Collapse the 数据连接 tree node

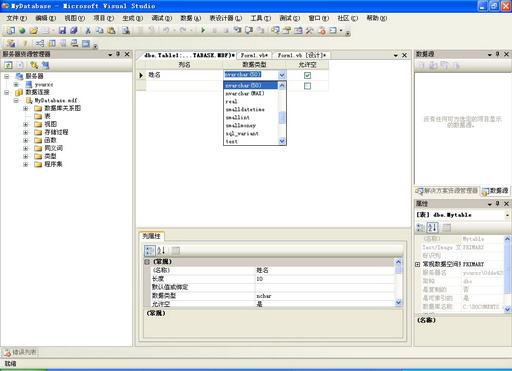7,92
